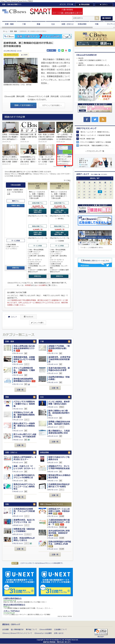The image size is (115, 644).
Task: Go to next month in calendar
Action: coord(111,178)
